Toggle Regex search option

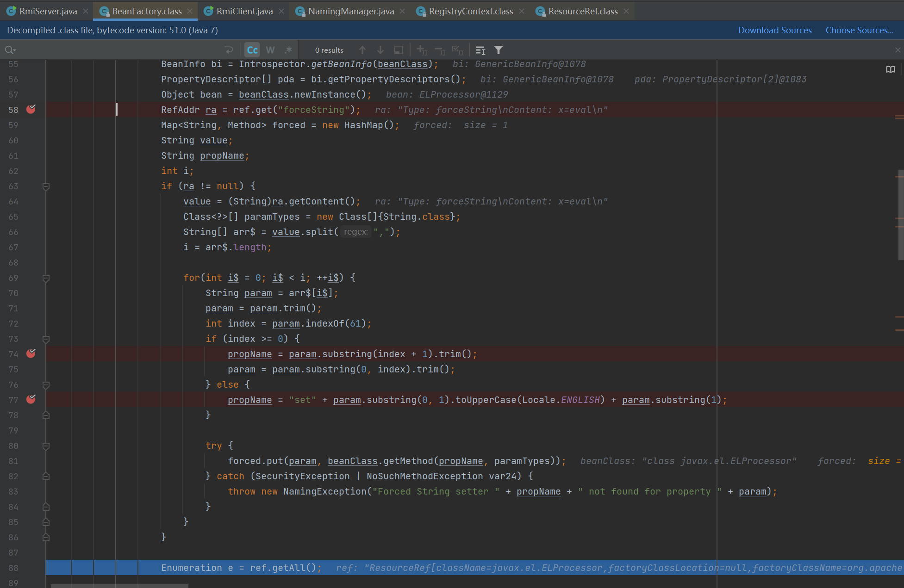click(x=288, y=50)
